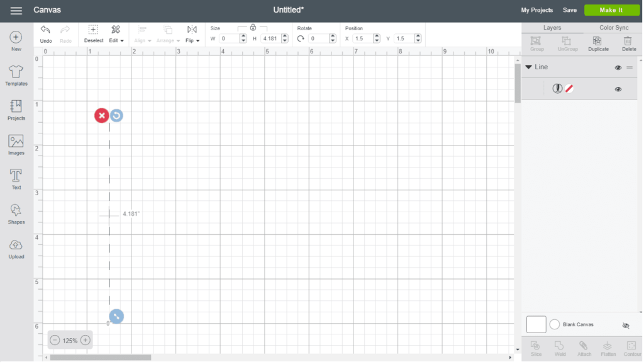Click the Flatten tool
644x364 pixels.
tap(608, 349)
